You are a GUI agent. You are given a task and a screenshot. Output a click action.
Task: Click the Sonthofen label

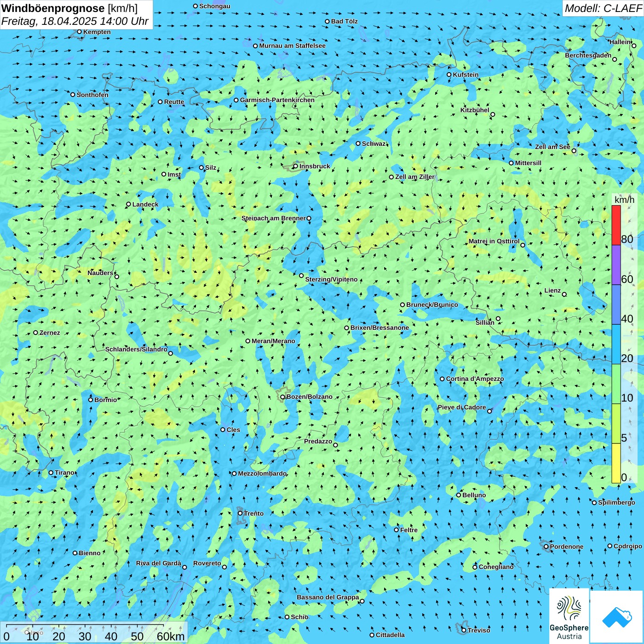92,95
